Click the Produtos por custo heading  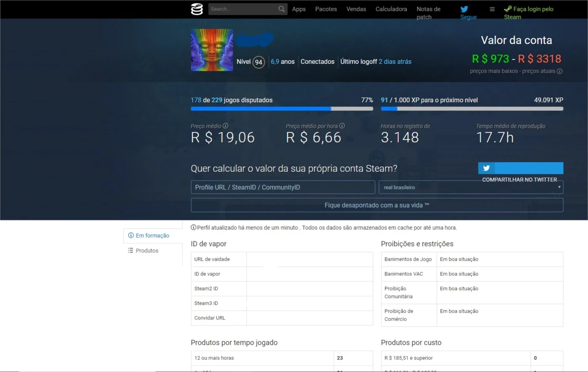tap(411, 343)
